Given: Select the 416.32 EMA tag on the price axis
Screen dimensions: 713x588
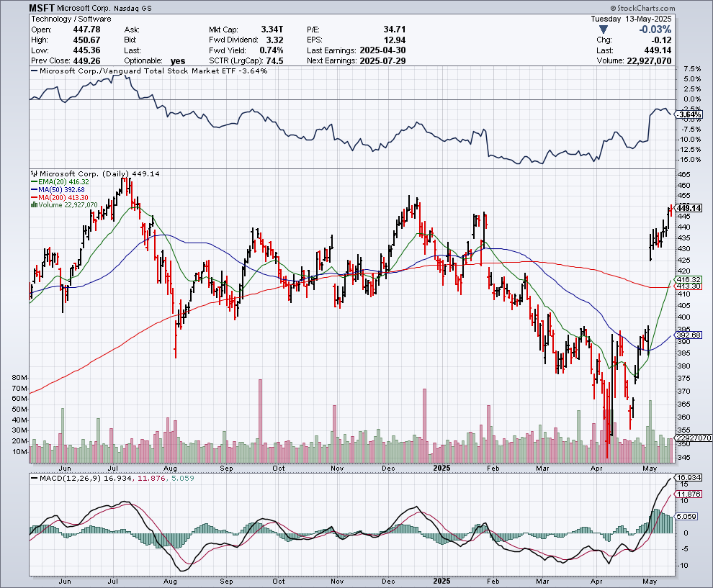Looking at the screenshot, I should [689, 279].
